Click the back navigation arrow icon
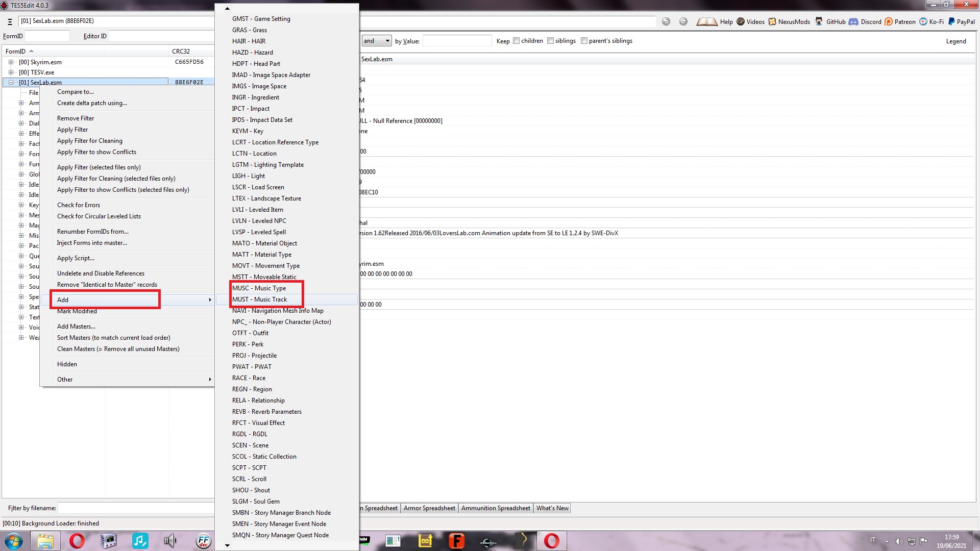 (x=666, y=21)
